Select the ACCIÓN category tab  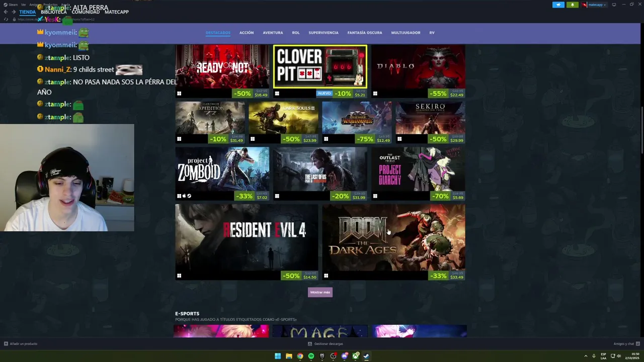point(247,33)
